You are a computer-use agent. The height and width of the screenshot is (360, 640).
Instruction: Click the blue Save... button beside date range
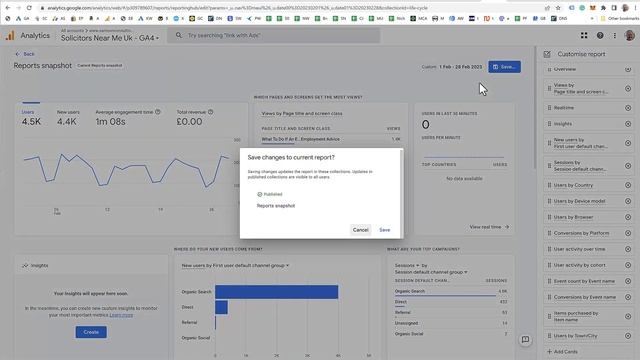(504, 67)
